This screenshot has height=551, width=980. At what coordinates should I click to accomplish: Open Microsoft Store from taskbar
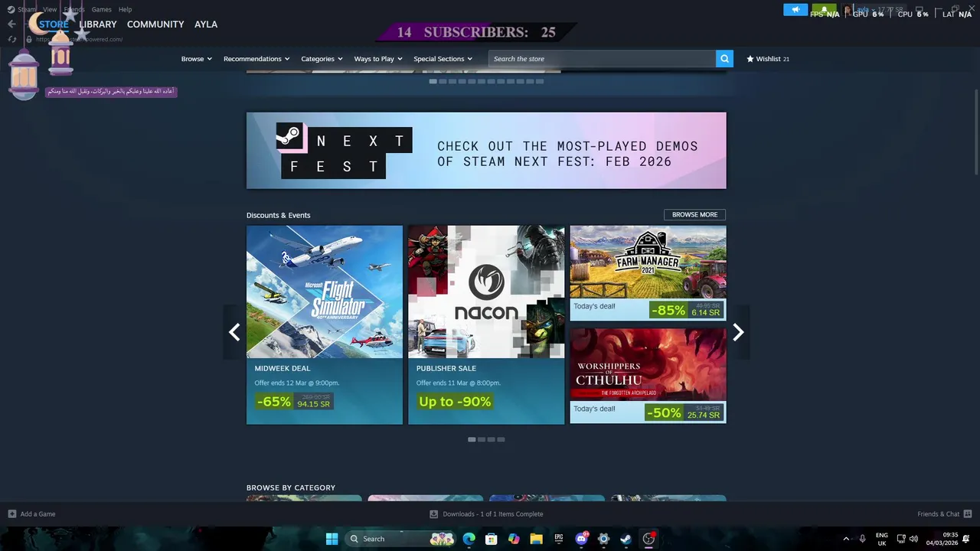coord(491,539)
